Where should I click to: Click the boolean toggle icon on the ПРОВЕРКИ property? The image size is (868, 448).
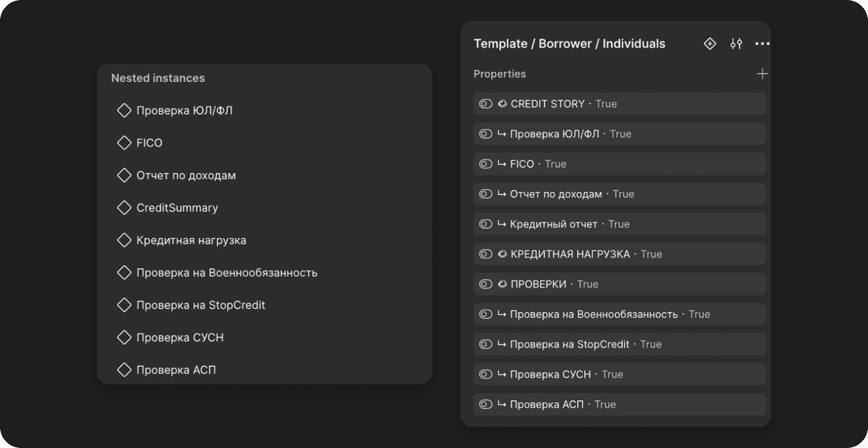pos(485,284)
